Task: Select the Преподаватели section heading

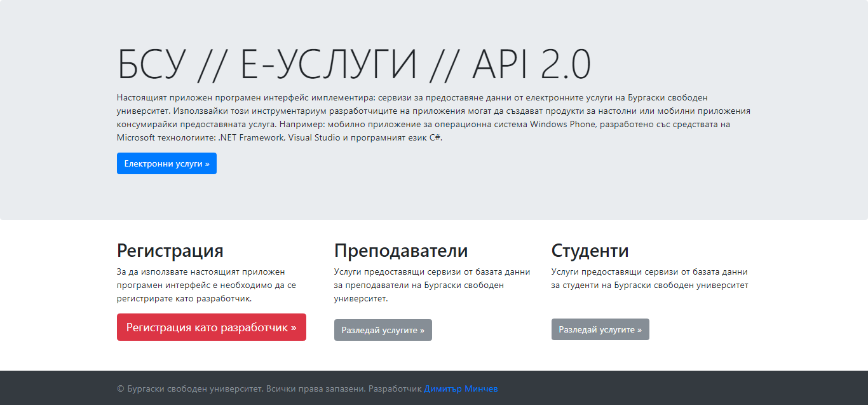Action: pyautogui.click(x=401, y=250)
